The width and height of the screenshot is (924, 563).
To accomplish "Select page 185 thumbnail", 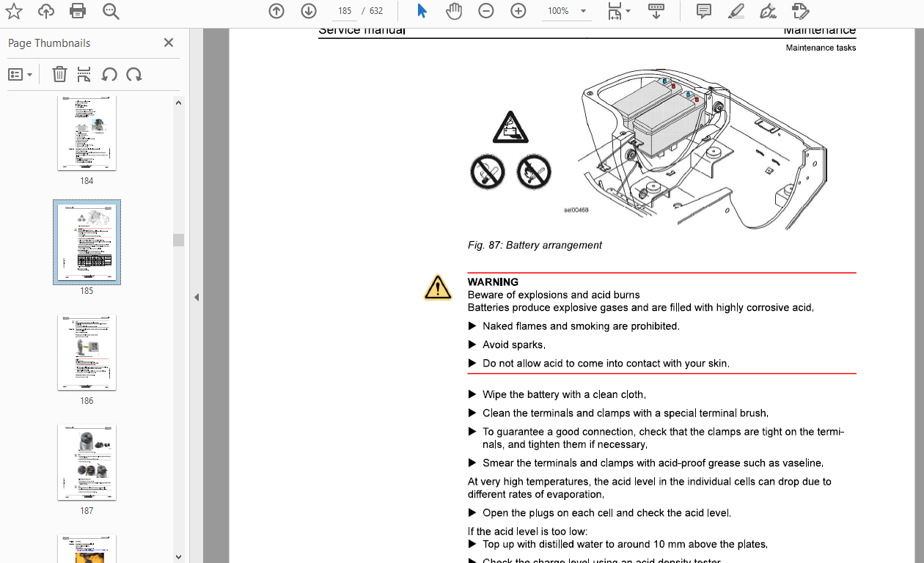I will pyautogui.click(x=87, y=242).
